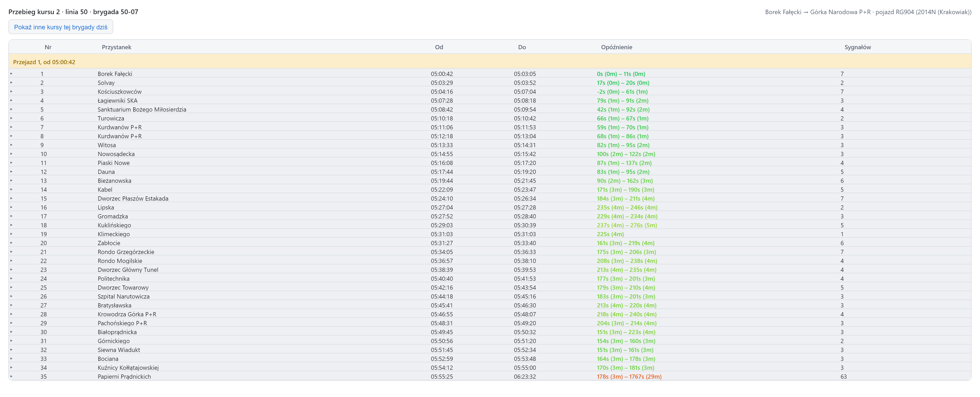This screenshot has height=397, width=980.
Task: Expand row 20 Zabłocie triangle
Action: [12, 242]
